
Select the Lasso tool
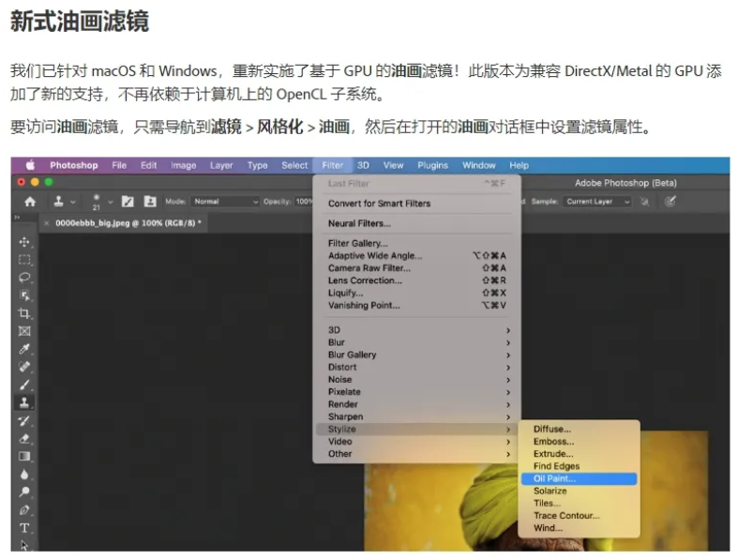[x=24, y=278]
